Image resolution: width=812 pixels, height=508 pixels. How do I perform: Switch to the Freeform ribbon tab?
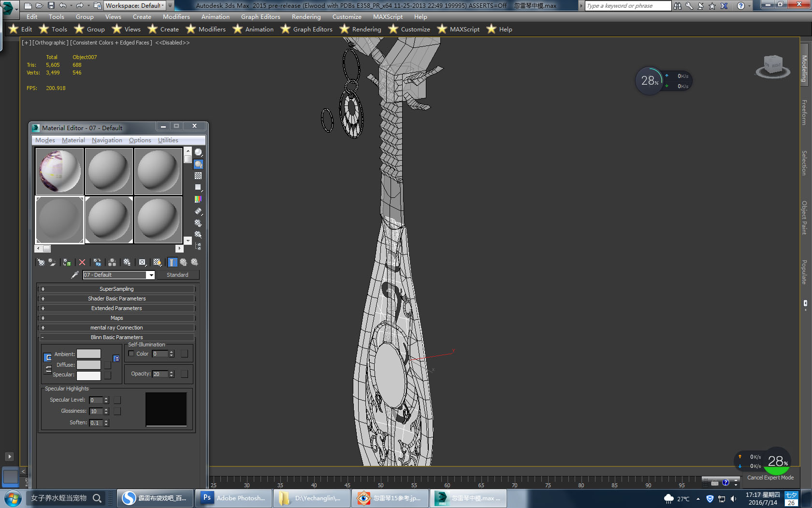(x=804, y=113)
